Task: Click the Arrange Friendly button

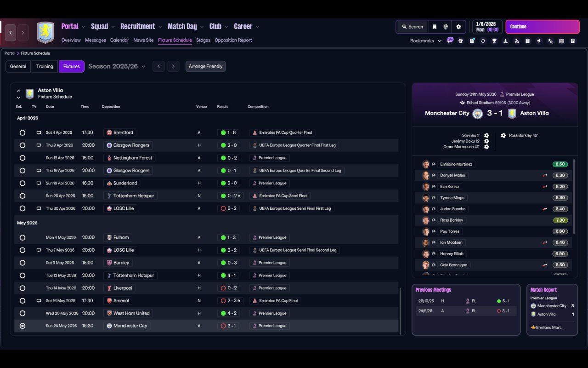Action: click(205, 66)
